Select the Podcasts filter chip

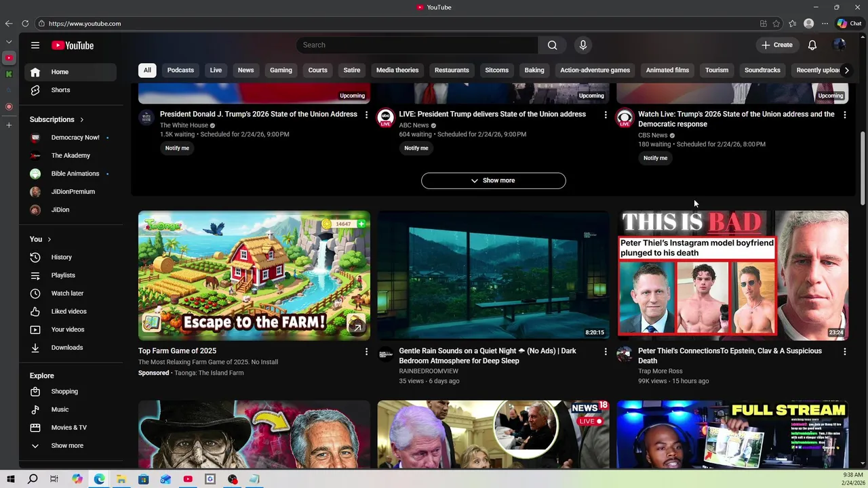pos(180,70)
